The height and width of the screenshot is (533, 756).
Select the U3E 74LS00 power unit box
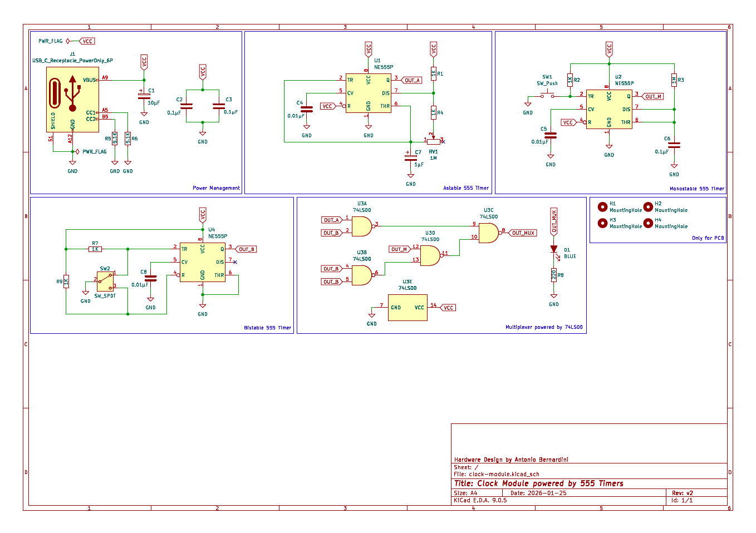pos(408,308)
